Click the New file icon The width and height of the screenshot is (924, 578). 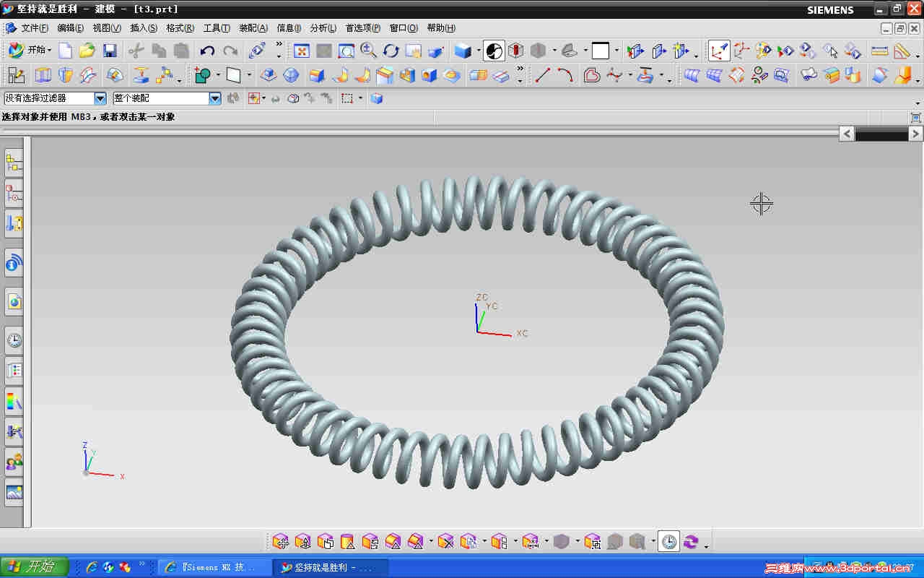(x=66, y=51)
